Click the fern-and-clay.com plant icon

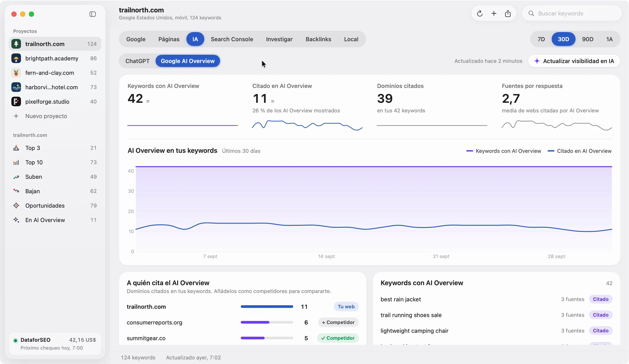(16, 73)
